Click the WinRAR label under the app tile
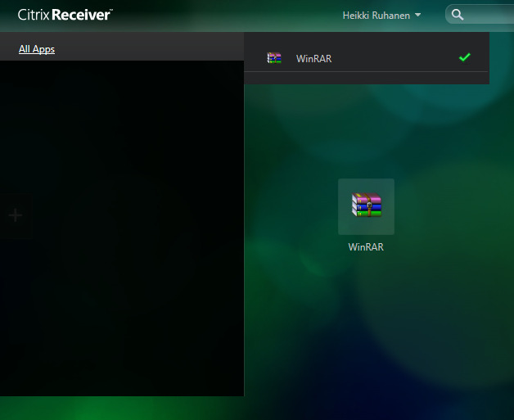 [x=366, y=247]
